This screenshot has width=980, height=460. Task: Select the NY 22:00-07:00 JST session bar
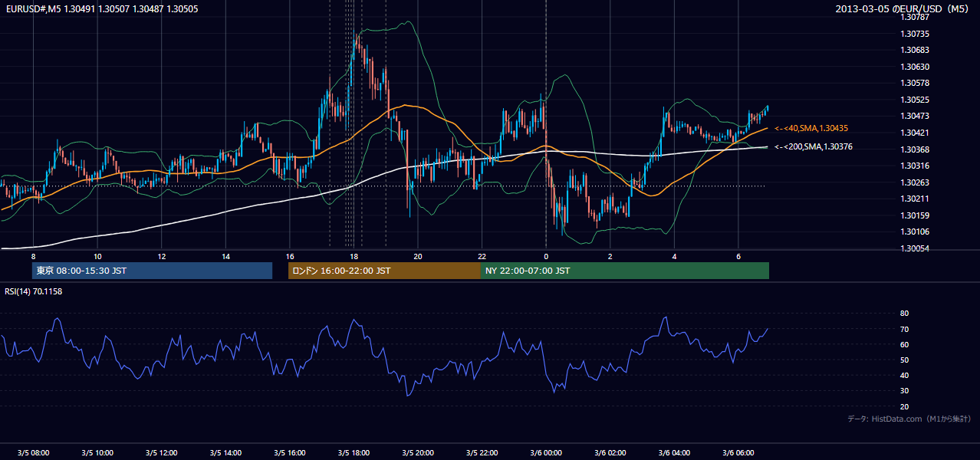(x=625, y=271)
